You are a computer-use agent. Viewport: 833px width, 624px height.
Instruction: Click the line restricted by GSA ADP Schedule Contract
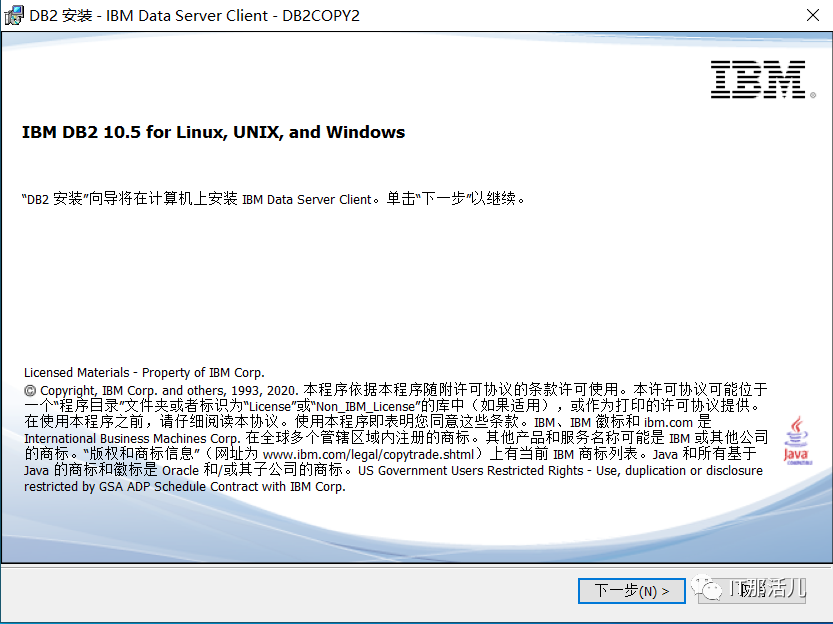tap(184, 486)
